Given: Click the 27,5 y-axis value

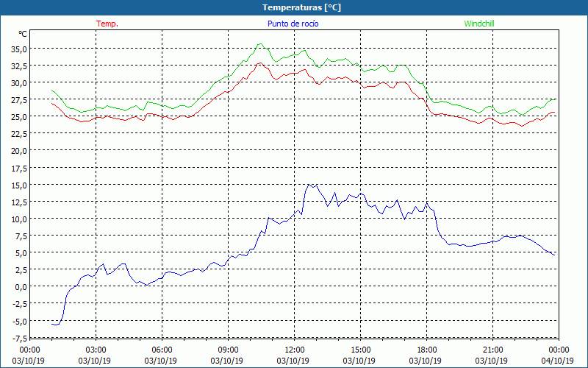Looking at the screenshot, I should (x=19, y=100).
